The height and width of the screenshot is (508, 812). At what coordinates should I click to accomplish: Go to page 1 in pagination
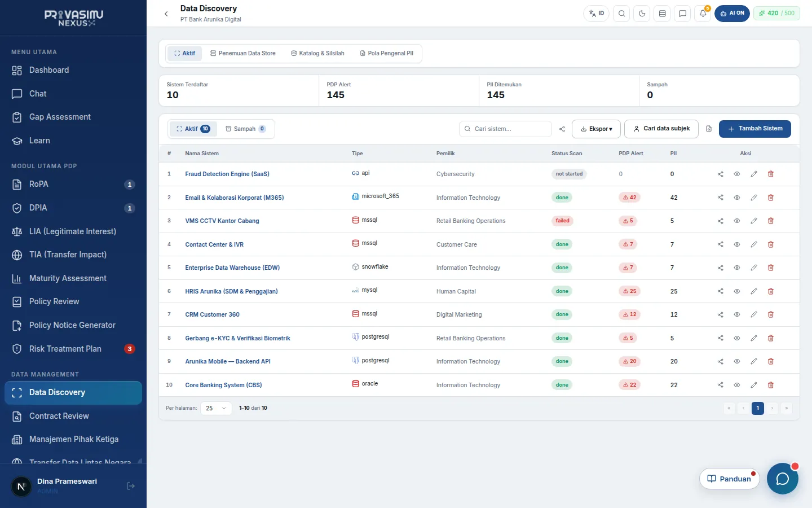click(758, 408)
